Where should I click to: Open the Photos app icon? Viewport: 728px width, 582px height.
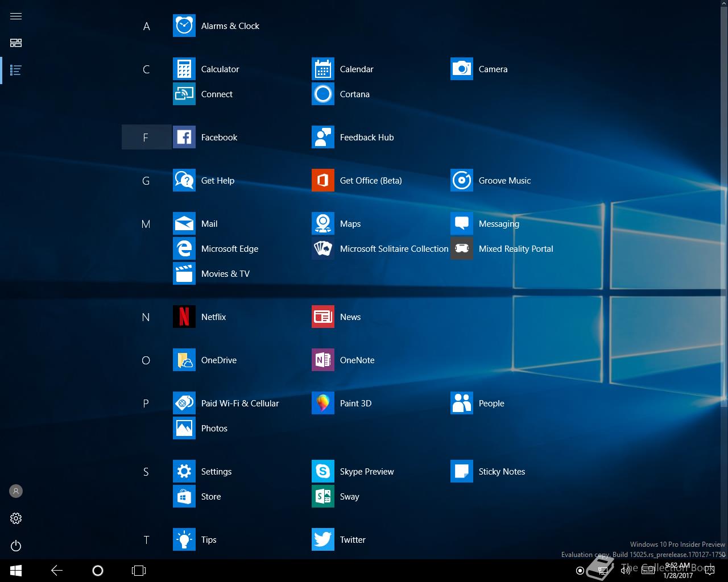tap(184, 429)
